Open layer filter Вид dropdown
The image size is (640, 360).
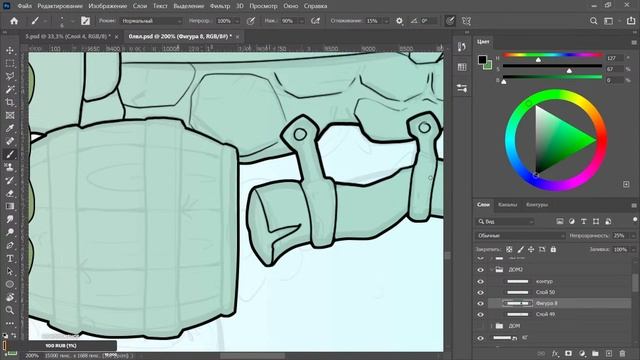505,222
